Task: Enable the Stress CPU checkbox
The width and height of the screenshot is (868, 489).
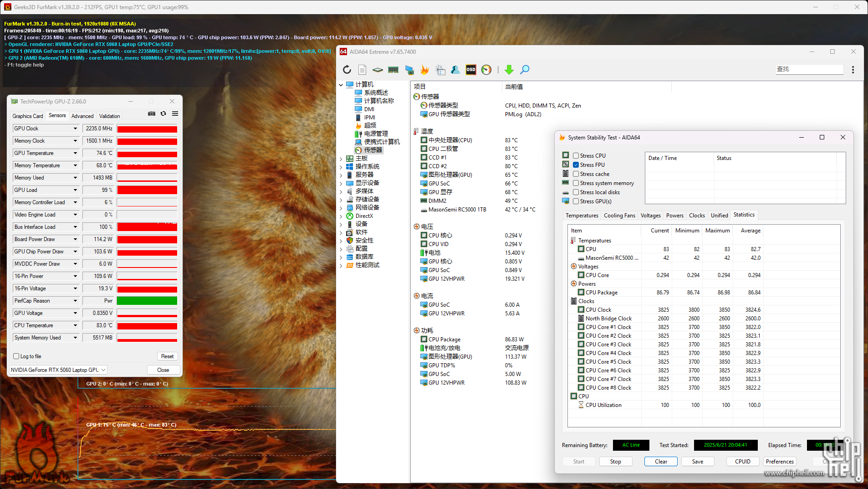Action: pos(576,156)
